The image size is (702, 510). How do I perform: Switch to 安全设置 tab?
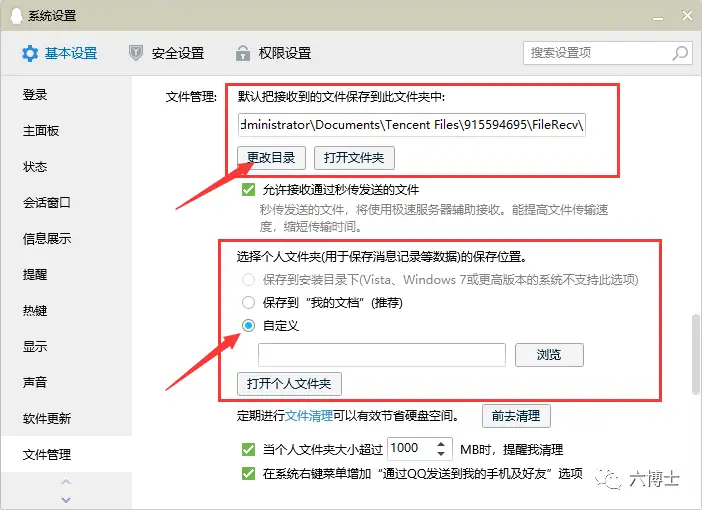pyautogui.click(x=167, y=53)
